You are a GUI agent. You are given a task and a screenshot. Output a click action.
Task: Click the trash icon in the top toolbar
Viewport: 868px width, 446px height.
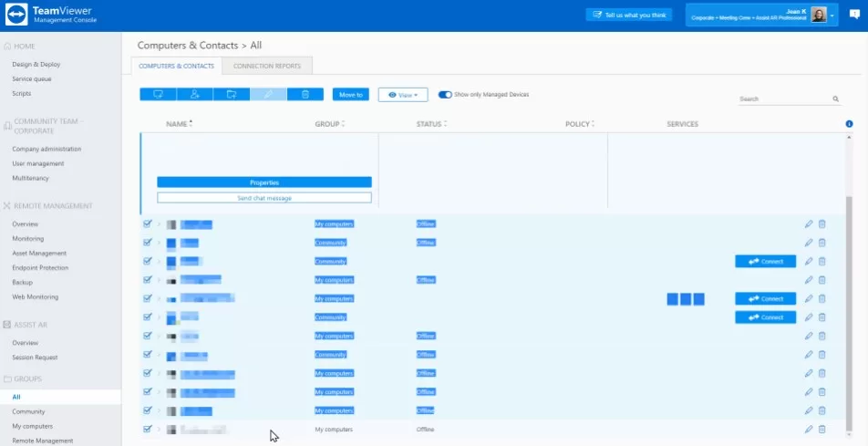tap(305, 94)
